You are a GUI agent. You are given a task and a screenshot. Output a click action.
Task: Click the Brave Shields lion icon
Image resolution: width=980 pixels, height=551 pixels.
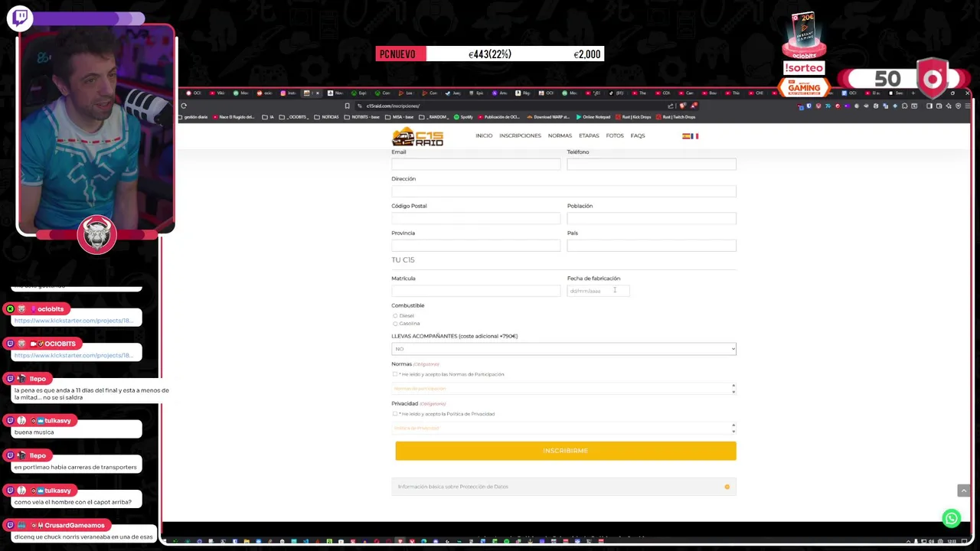pyautogui.click(x=683, y=106)
